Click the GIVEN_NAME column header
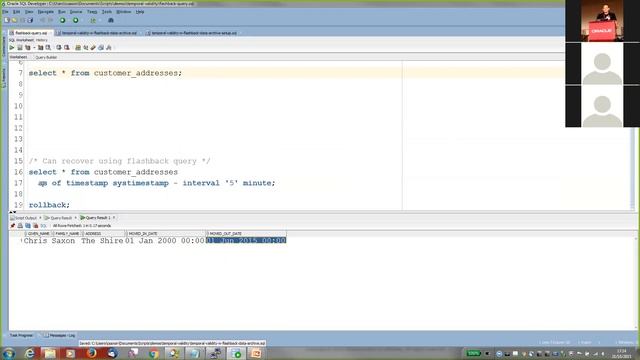This screenshot has width=640, height=360. point(38,233)
